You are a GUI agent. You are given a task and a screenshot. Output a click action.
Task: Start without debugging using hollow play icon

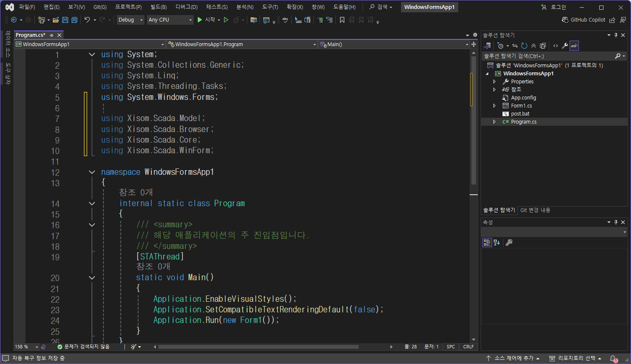(x=226, y=20)
